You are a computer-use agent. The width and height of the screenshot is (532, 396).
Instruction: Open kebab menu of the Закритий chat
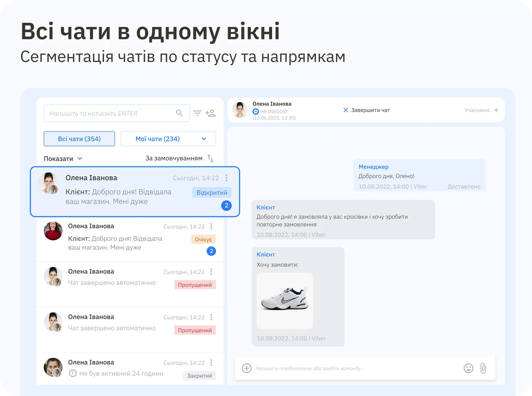211,363
